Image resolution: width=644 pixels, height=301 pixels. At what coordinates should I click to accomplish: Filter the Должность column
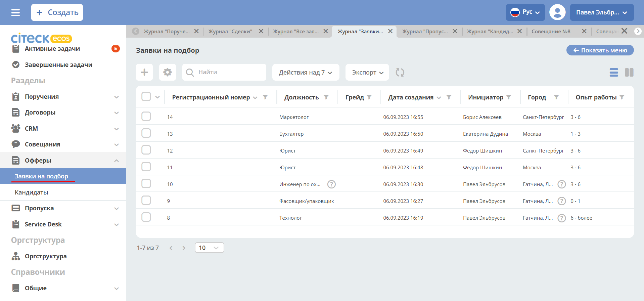coord(326,97)
